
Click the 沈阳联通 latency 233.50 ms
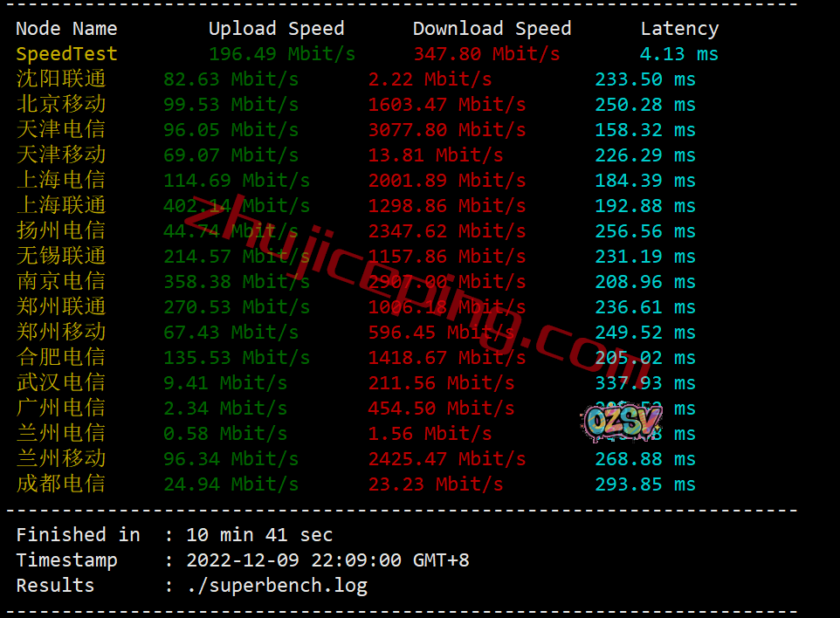(x=645, y=79)
